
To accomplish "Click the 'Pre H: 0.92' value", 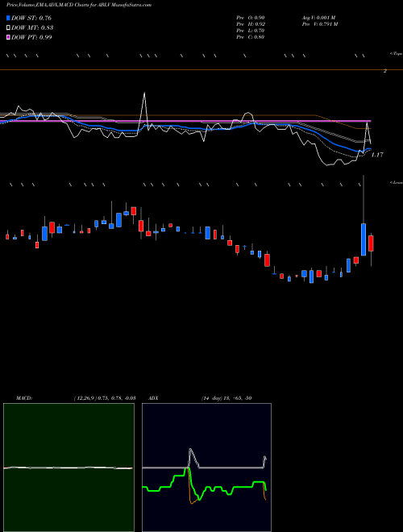I will (251, 24).
